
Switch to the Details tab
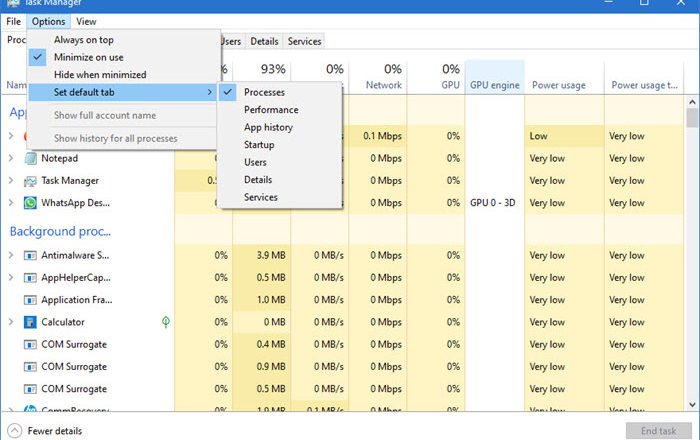[x=264, y=42]
